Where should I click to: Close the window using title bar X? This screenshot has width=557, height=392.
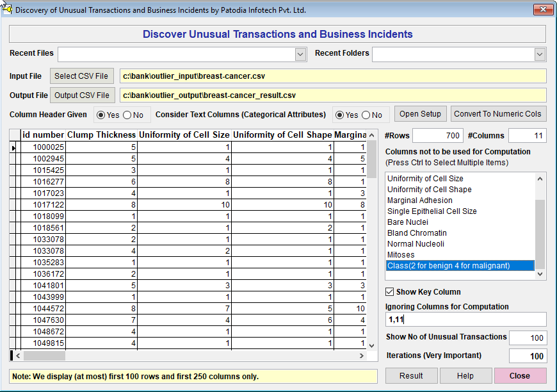pyautogui.click(x=542, y=10)
